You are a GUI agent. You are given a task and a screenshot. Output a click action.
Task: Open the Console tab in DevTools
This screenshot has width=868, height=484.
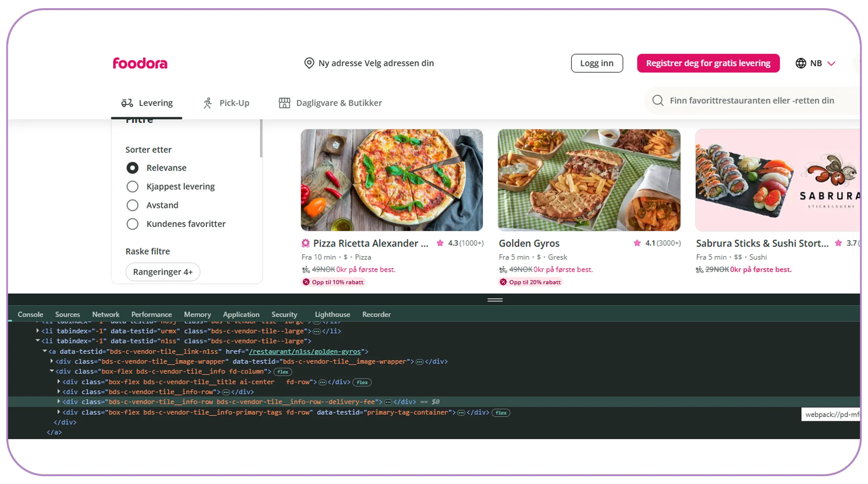pyautogui.click(x=30, y=315)
